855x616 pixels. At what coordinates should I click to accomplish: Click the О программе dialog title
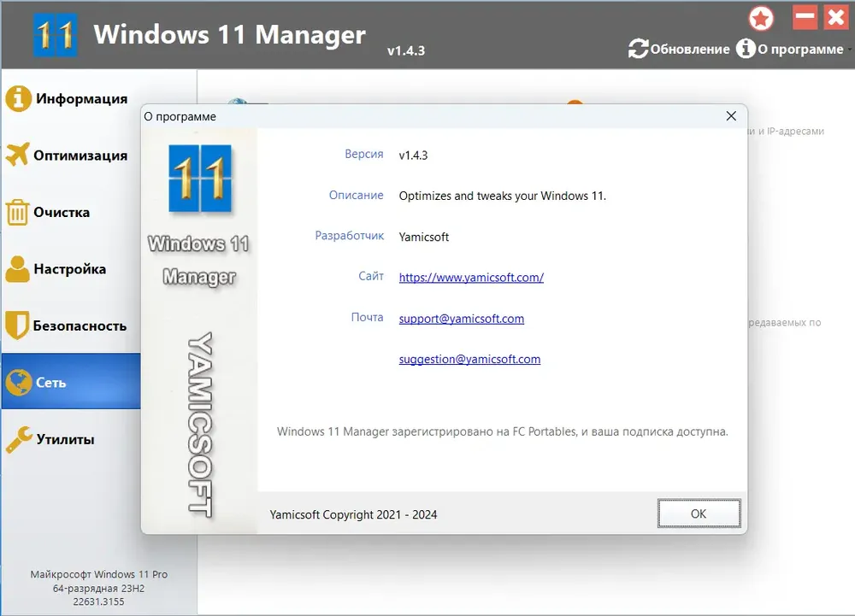click(180, 116)
